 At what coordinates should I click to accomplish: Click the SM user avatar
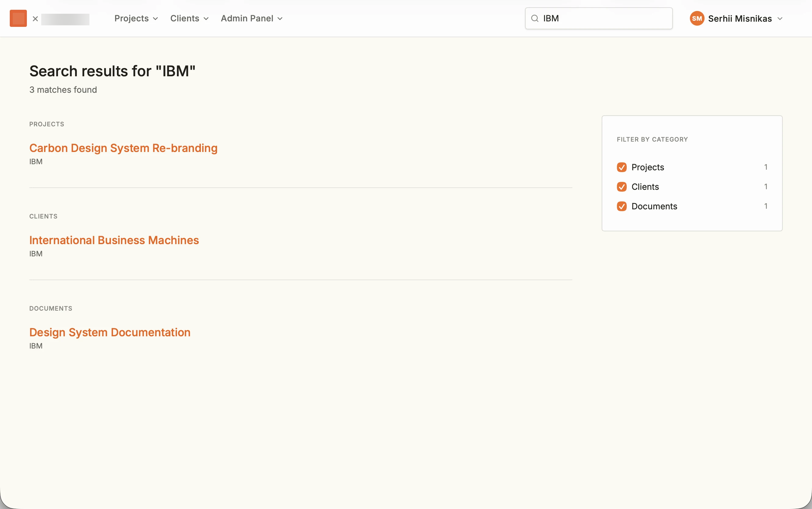pyautogui.click(x=697, y=18)
